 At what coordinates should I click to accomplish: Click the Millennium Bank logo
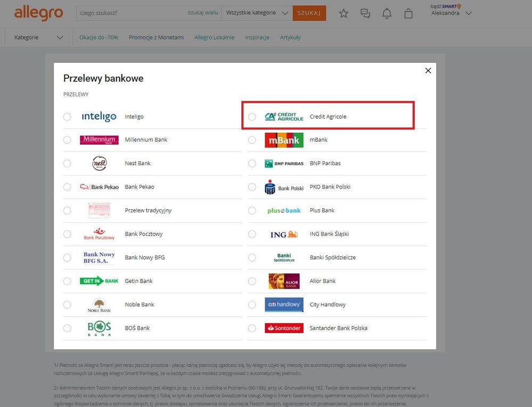tap(99, 140)
